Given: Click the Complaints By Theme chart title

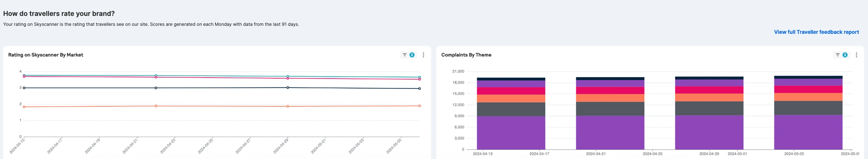Looking at the screenshot, I should point(466,55).
